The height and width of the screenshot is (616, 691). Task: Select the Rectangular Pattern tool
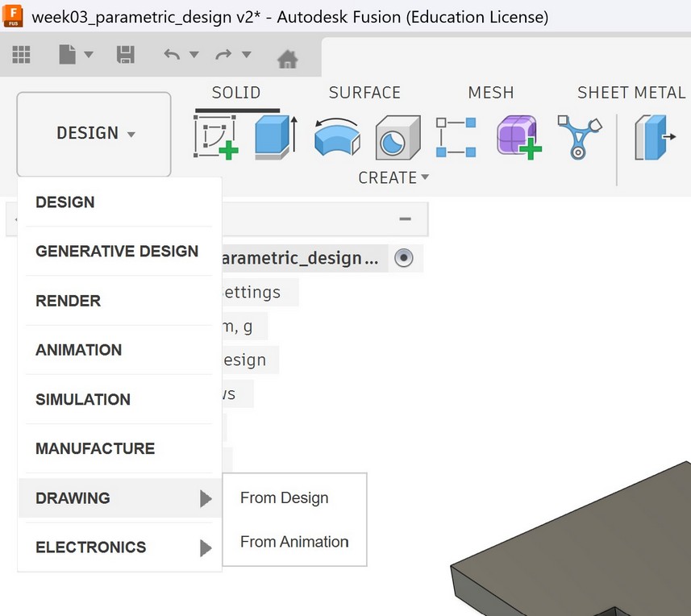[x=456, y=137]
